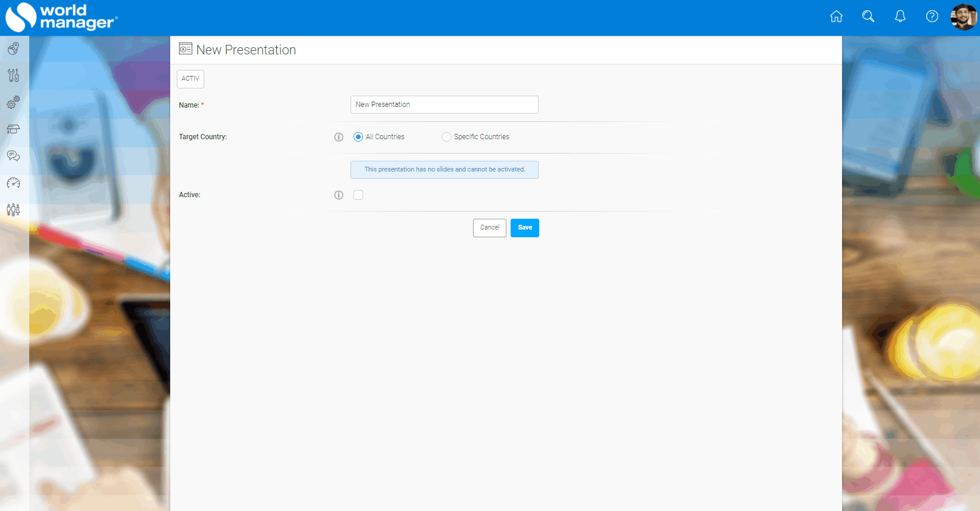Click the Cancel button
Screen dimensions: 980x511
[x=490, y=228]
